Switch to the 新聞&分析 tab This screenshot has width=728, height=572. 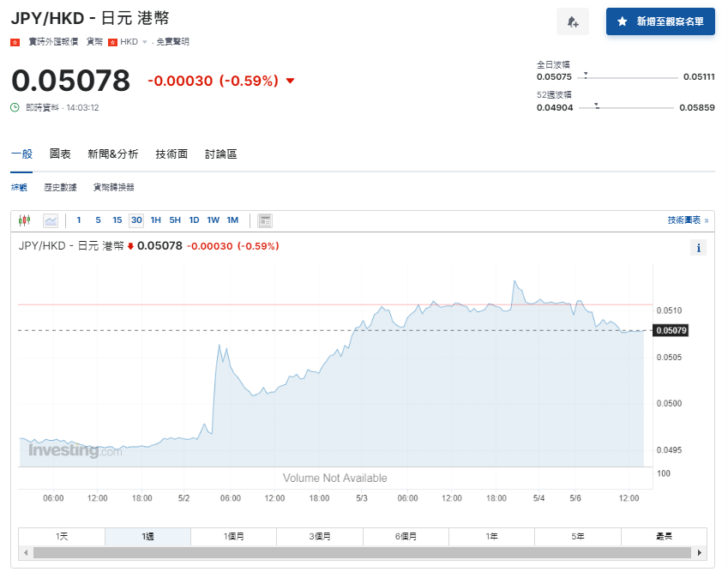point(113,154)
